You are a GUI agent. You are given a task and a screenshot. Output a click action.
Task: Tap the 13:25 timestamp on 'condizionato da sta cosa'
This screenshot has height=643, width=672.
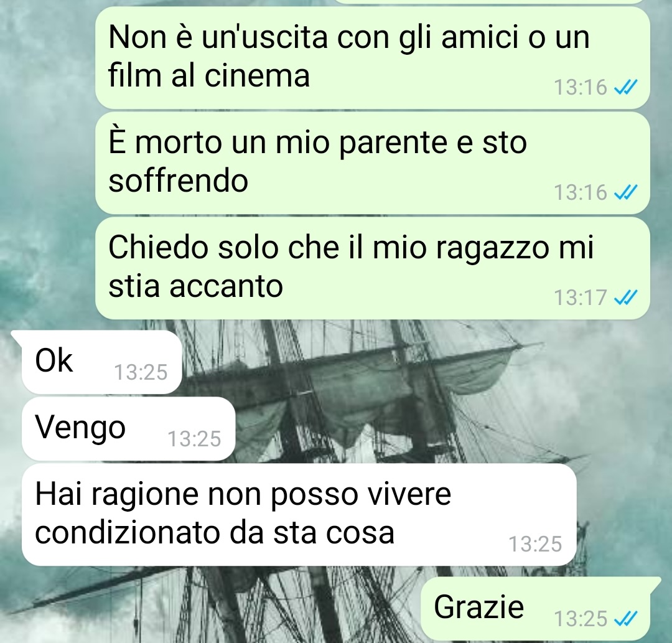[x=535, y=545]
